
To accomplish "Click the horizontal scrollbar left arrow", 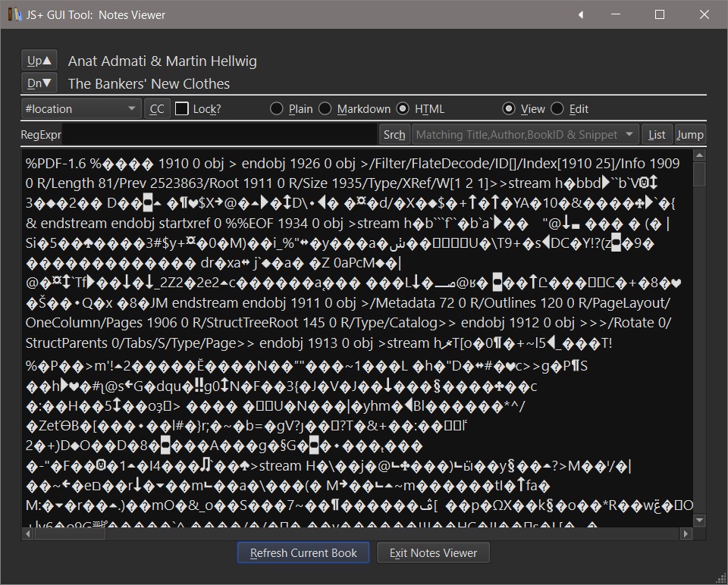I will pyautogui.click(x=28, y=534).
